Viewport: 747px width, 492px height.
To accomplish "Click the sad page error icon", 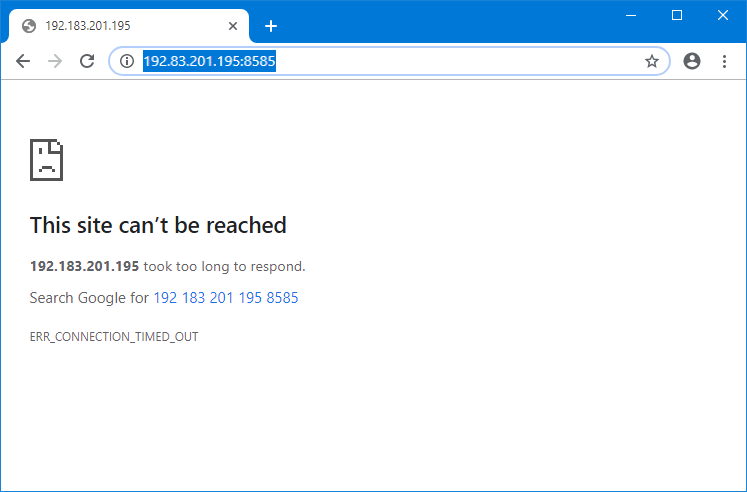I will [x=47, y=160].
